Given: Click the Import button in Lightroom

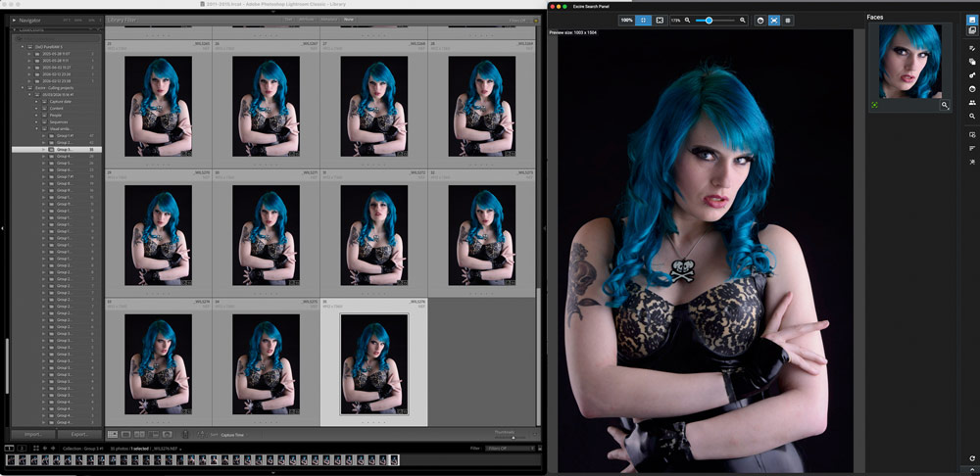Looking at the screenshot, I should click(x=33, y=434).
